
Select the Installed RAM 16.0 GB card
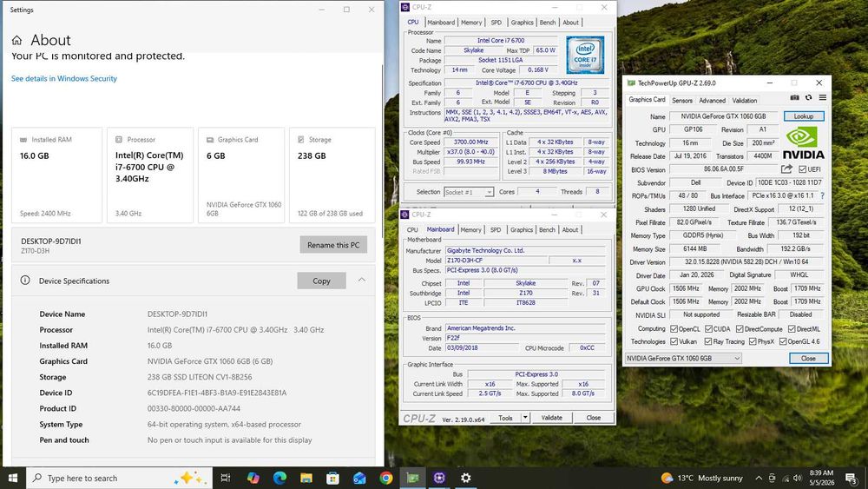coord(57,175)
